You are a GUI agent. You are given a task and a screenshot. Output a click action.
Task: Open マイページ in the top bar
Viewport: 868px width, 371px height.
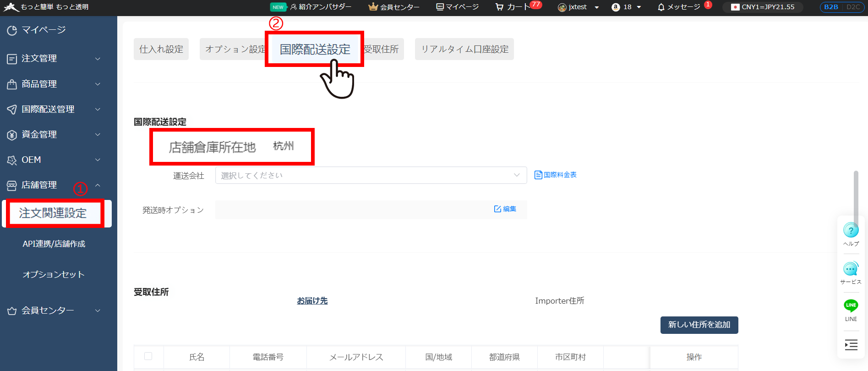[x=458, y=7]
